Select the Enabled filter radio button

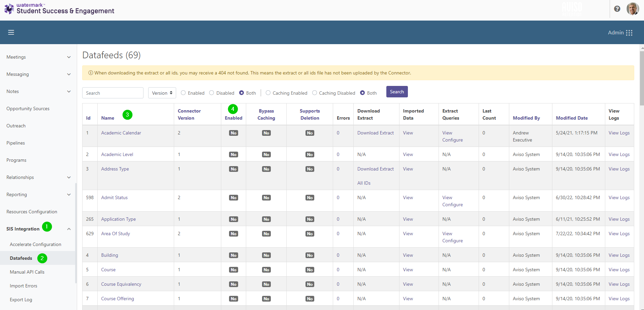click(183, 93)
